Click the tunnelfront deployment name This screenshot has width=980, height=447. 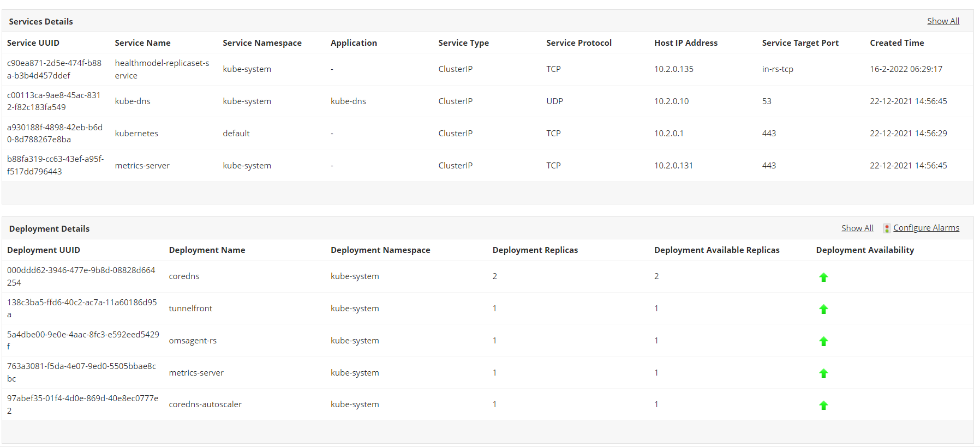point(190,309)
